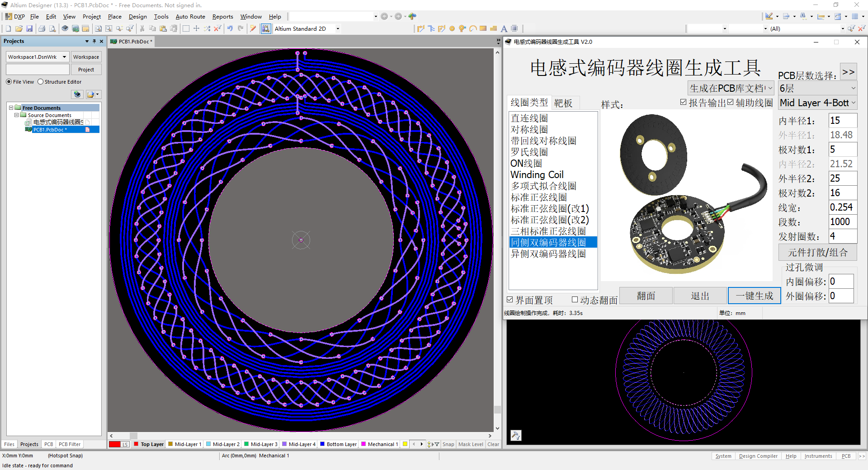Enable the 动态翻面 checkbox

point(575,300)
